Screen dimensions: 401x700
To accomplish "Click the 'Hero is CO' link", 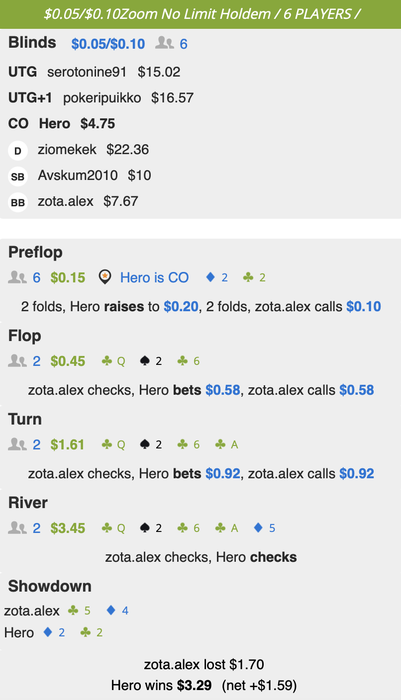I will (154, 277).
